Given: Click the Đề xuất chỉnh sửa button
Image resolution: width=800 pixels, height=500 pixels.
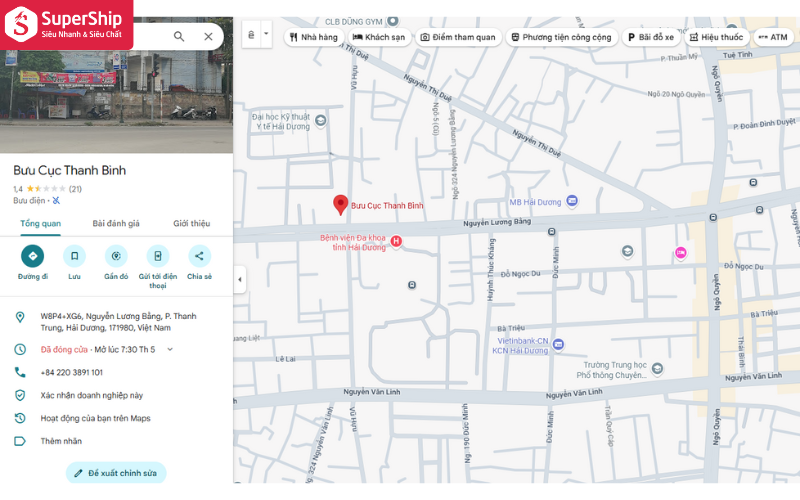Looking at the screenshot, I should tap(116, 473).
